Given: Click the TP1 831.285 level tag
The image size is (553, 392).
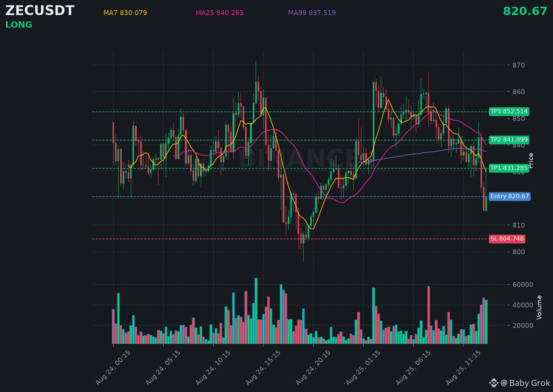Looking at the screenshot, I should (x=509, y=168).
